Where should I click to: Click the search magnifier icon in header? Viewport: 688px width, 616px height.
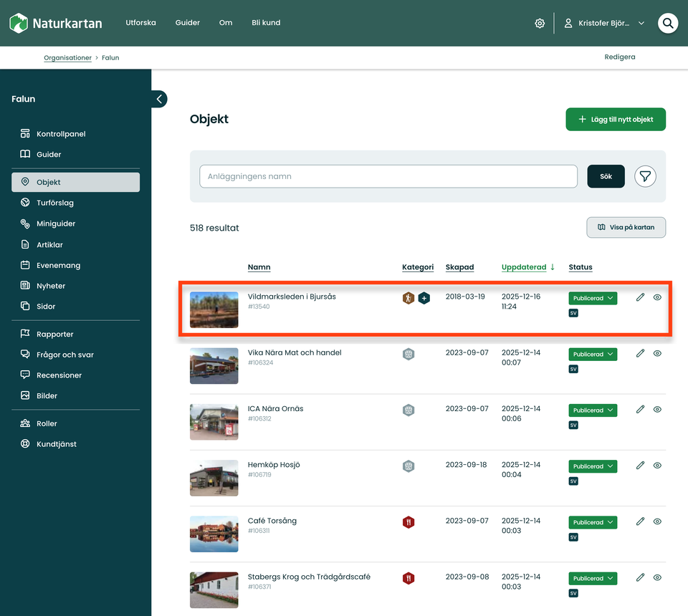pos(668,23)
